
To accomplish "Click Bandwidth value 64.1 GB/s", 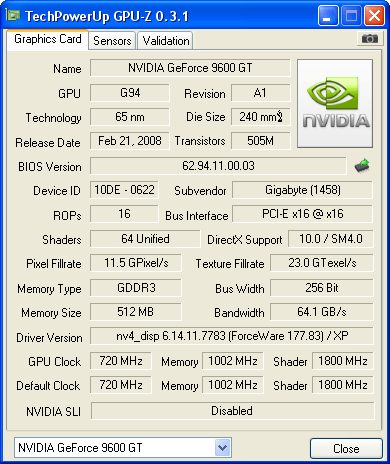I will [322, 312].
